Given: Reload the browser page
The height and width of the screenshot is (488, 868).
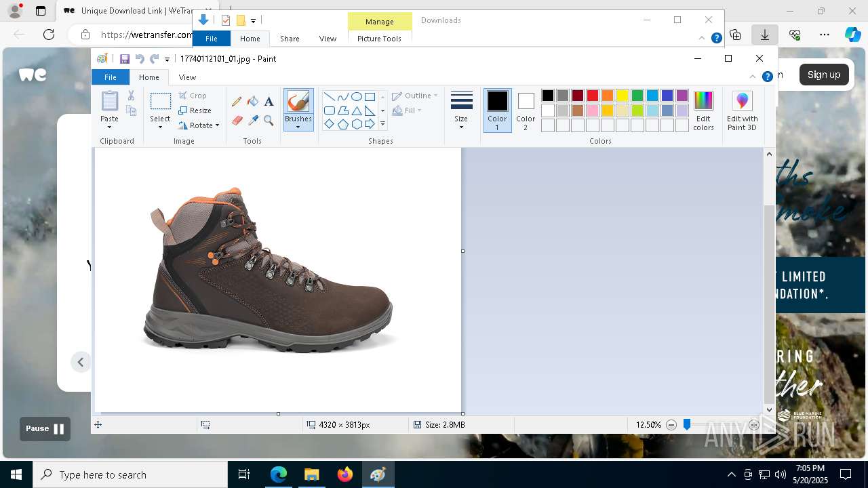Looking at the screenshot, I should tap(49, 35).
